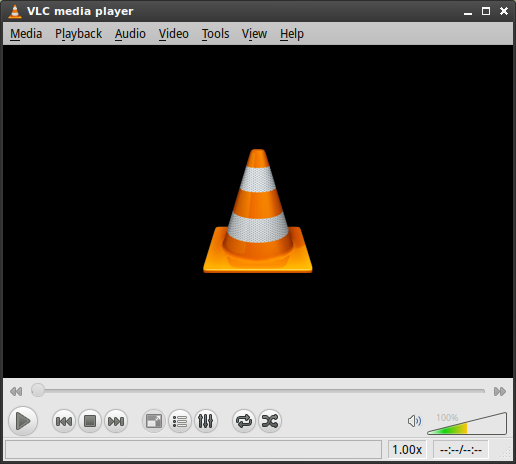Jump to previous media in playlist
The width and height of the screenshot is (516, 464).
click(64, 421)
